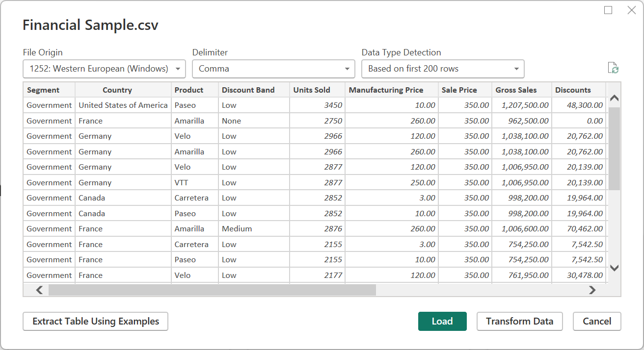644x350 pixels.
Task: Close the Financial Sample.csv dialog
Action: (x=632, y=10)
